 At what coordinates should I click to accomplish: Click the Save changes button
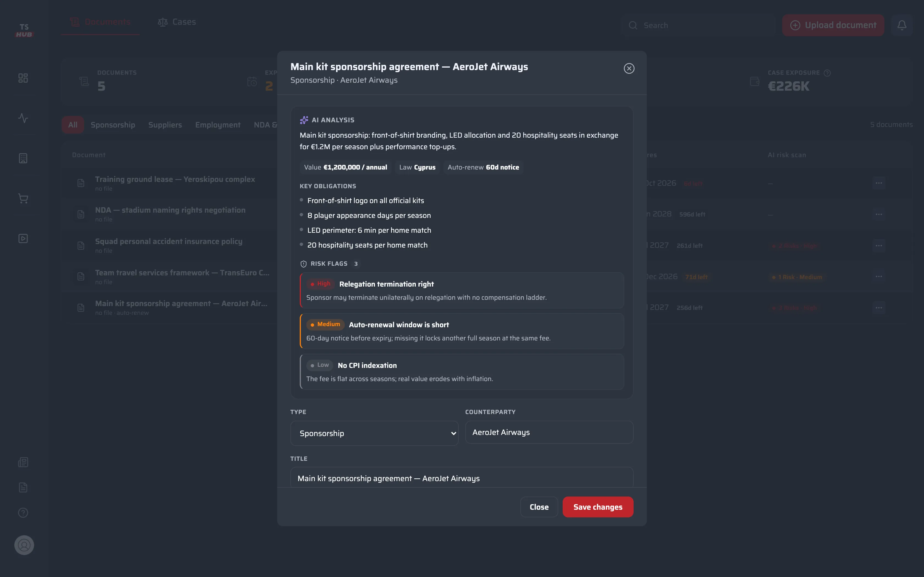(598, 507)
